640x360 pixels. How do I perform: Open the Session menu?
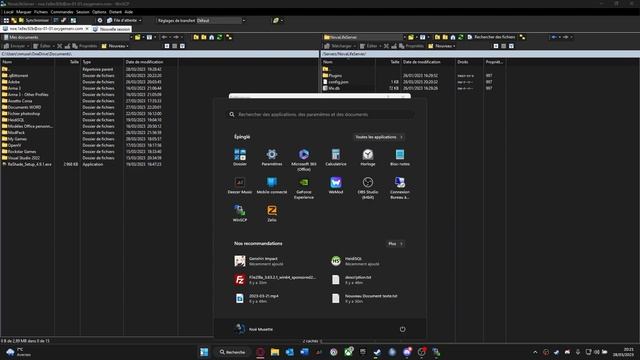tap(82, 12)
